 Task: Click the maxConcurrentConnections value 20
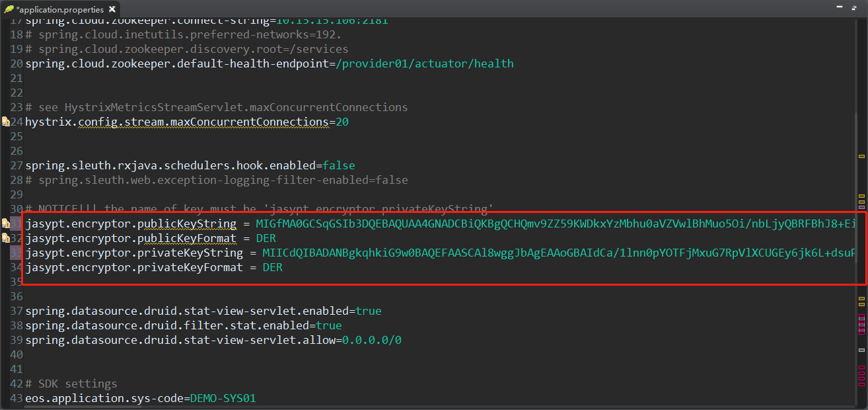tap(342, 122)
